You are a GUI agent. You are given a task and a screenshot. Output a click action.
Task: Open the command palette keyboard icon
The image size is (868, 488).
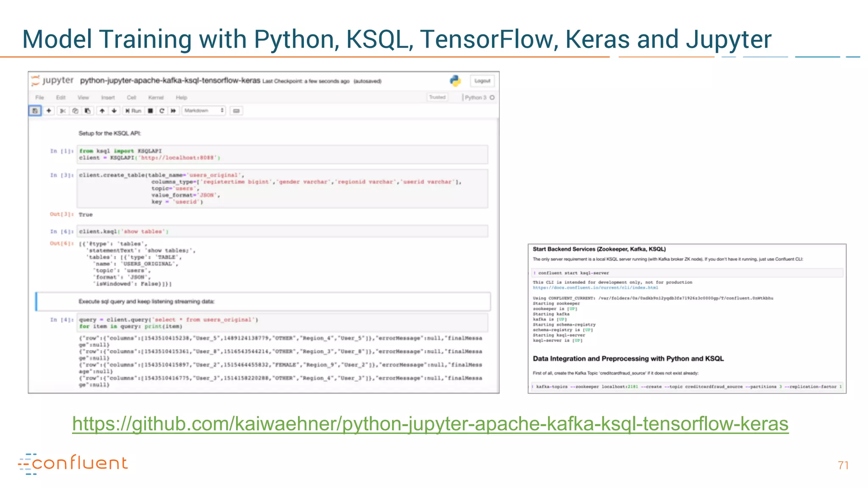236,111
